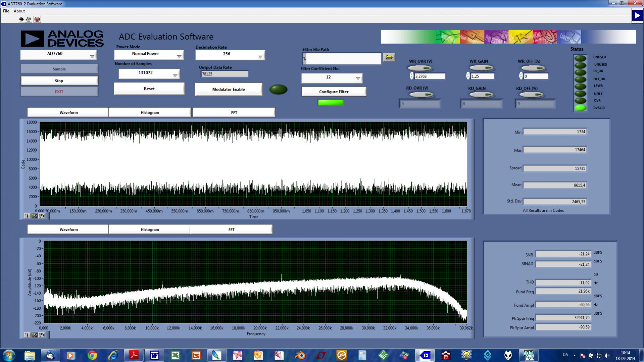644x362 pixels.
Task: Click the WR_GAIN value field showing 1,25
Action: [483, 76]
